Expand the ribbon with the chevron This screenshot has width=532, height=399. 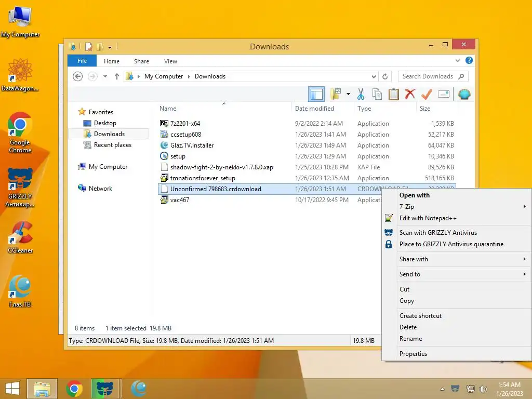pos(457,60)
